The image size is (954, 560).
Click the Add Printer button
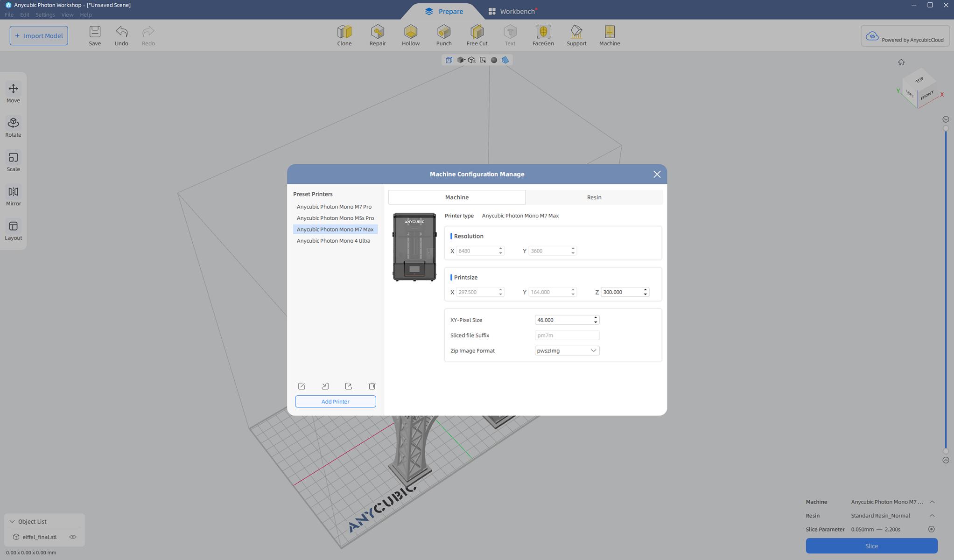[335, 401]
